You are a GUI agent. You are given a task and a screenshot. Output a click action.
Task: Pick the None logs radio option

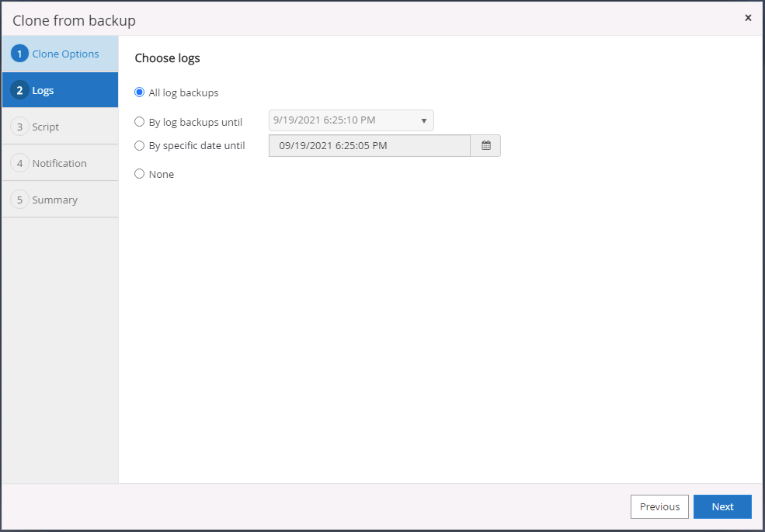pyautogui.click(x=140, y=174)
